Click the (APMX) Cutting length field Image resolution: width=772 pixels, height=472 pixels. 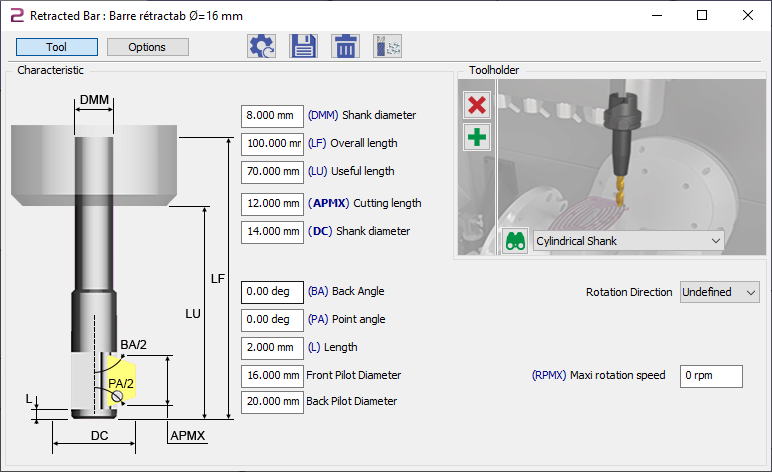point(272,203)
